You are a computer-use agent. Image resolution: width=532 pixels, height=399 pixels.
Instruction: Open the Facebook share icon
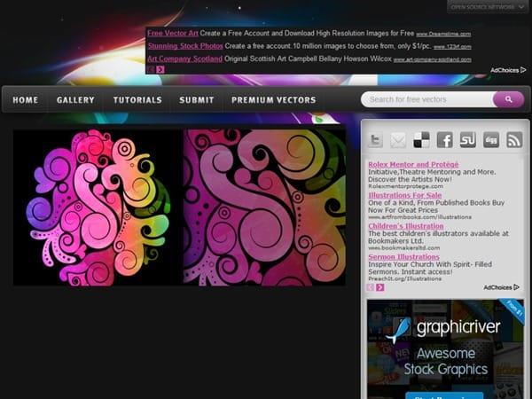[445, 140]
